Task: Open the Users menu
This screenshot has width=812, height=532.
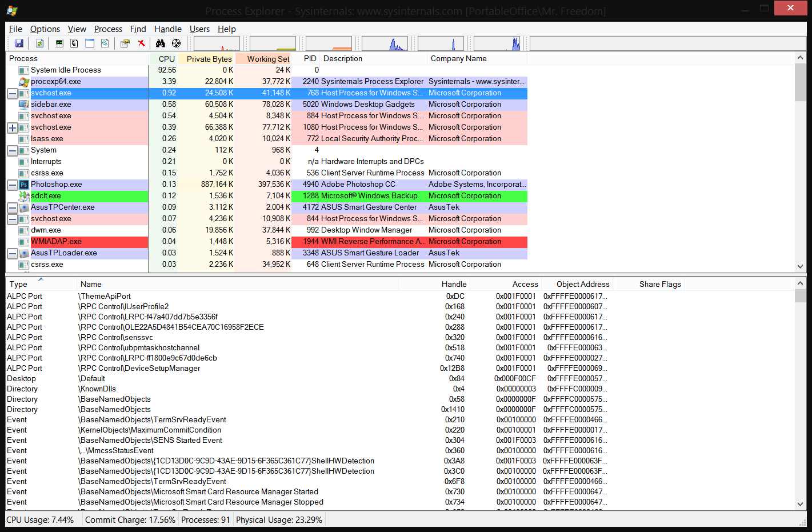Action: click(199, 29)
